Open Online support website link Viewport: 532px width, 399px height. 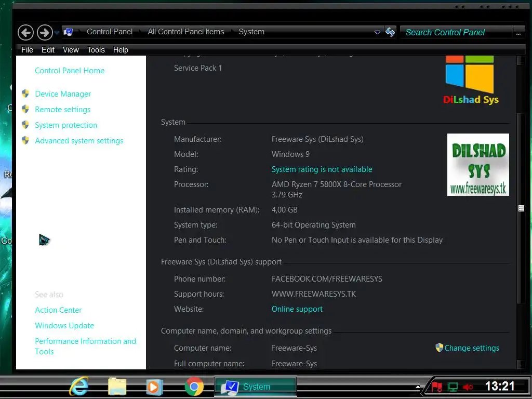point(297,309)
